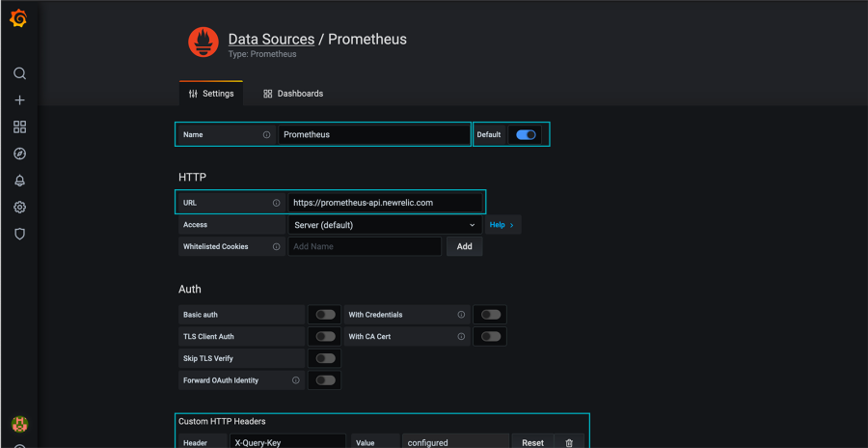Expand the Help section next to Access
The width and height of the screenshot is (868, 448).
click(x=502, y=225)
